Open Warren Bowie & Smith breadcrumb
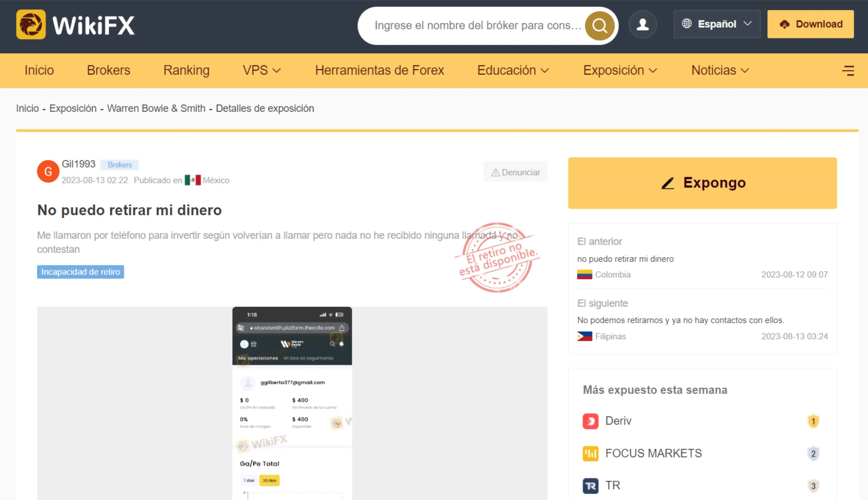Screen dimensions: 868x500 (x=156, y=108)
